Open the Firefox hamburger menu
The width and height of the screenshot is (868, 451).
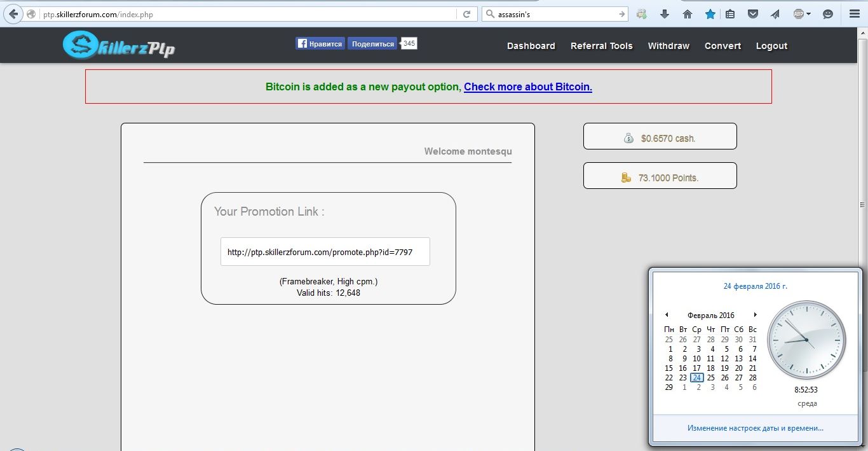(x=855, y=14)
